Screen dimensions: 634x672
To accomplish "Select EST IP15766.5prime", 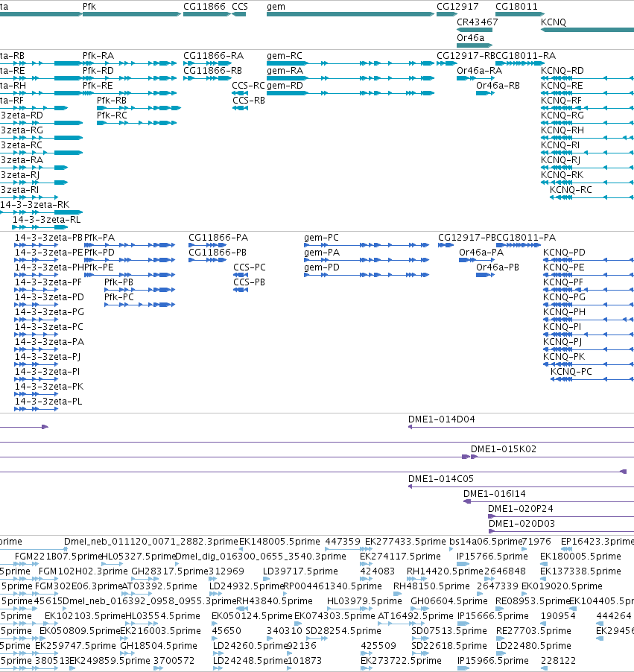I will [492, 557].
